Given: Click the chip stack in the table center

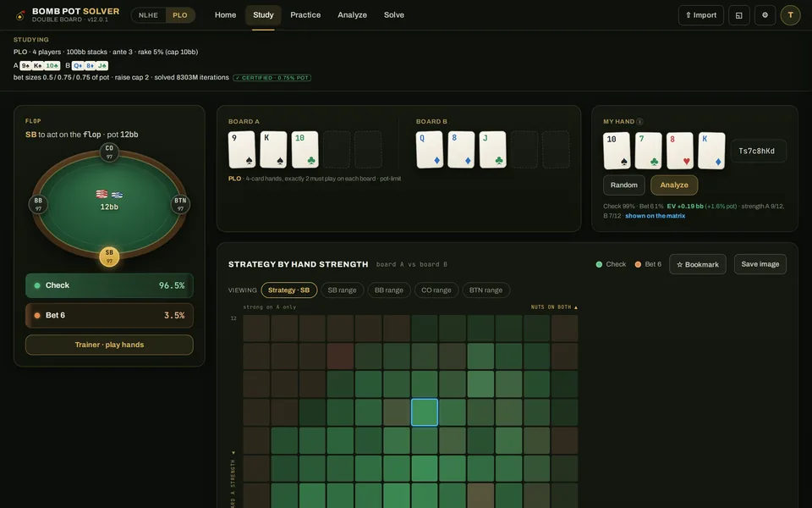Looking at the screenshot, I should [109, 195].
